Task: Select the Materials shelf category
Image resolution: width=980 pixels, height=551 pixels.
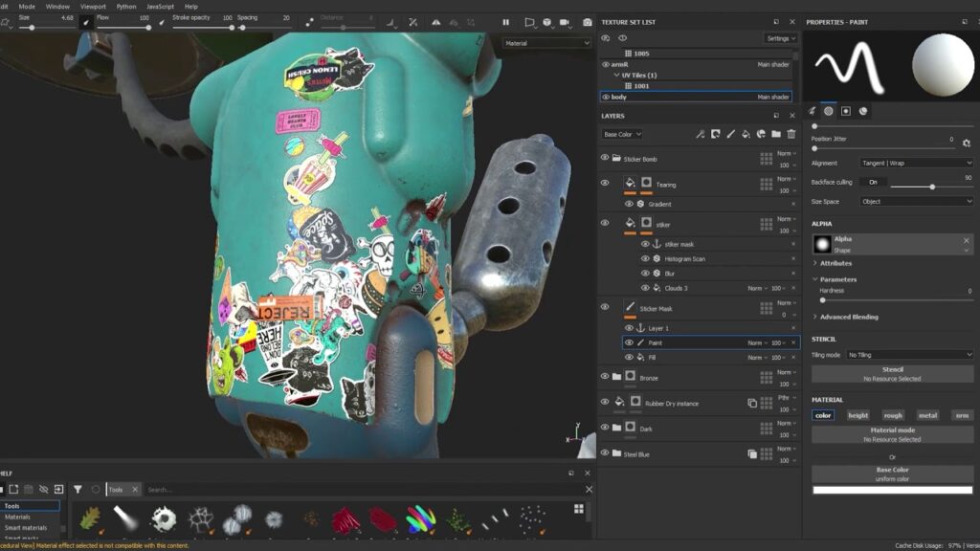Action: pyautogui.click(x=17, y=517)
